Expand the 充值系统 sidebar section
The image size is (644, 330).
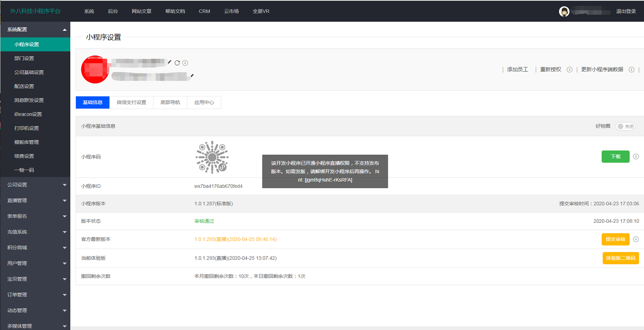click(35, 232)
